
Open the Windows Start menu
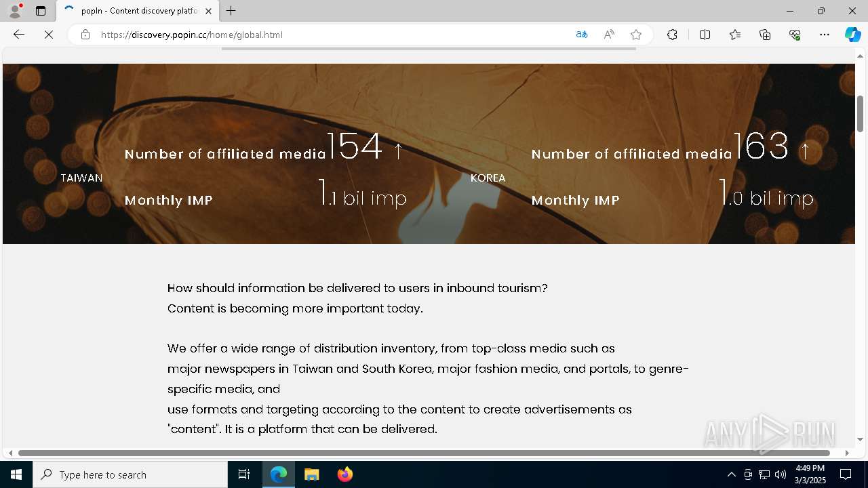click(x=16, y=474)
